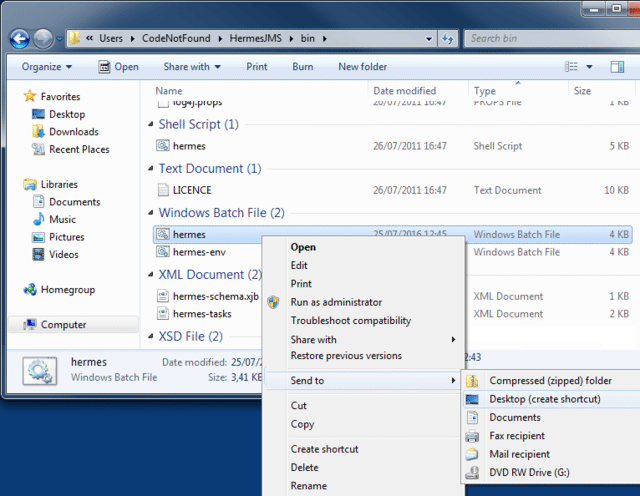Open the Documents library
The image size is (640, 496).
(x=67, y=202)
